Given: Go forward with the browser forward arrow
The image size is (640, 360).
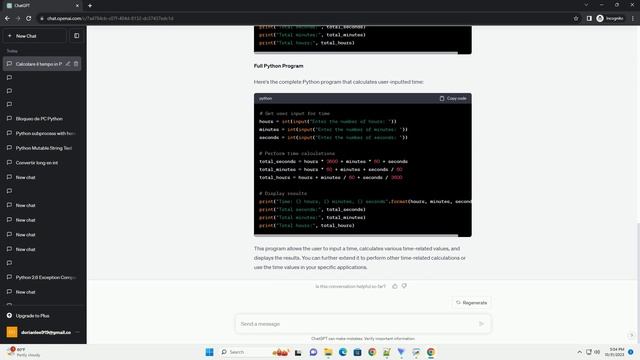Looking at the screenshot, I should (x=18, y=18).
